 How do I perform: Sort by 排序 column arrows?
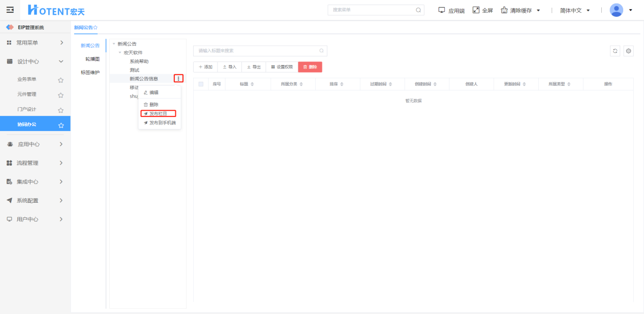pos(342,84)
